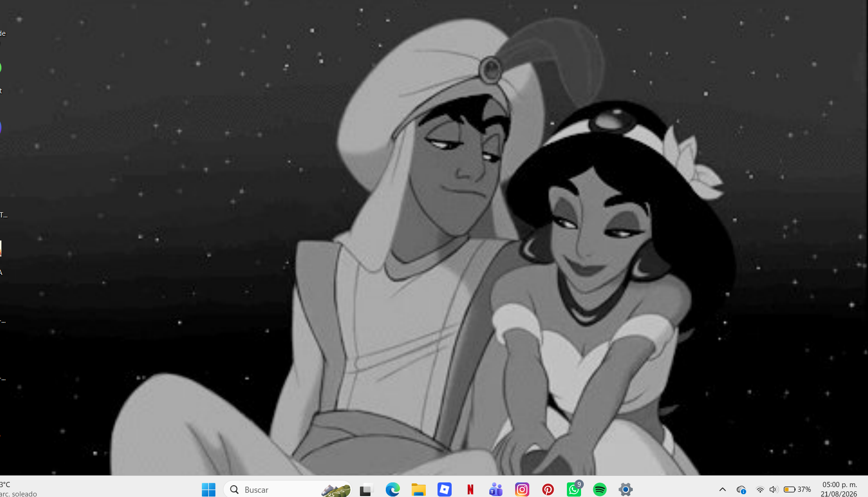Click the 37% battery indicator
This screenshot has height=497, width=868.
point(797,489)
